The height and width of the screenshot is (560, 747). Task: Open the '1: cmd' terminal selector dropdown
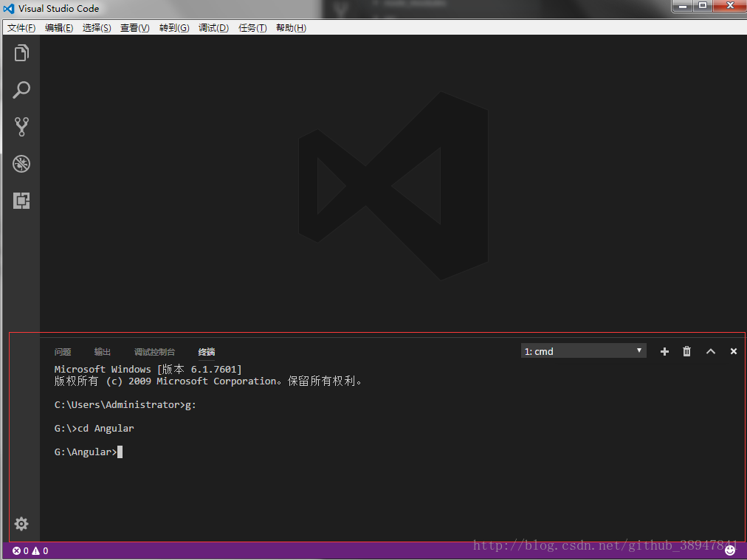[x=583, y=351]
